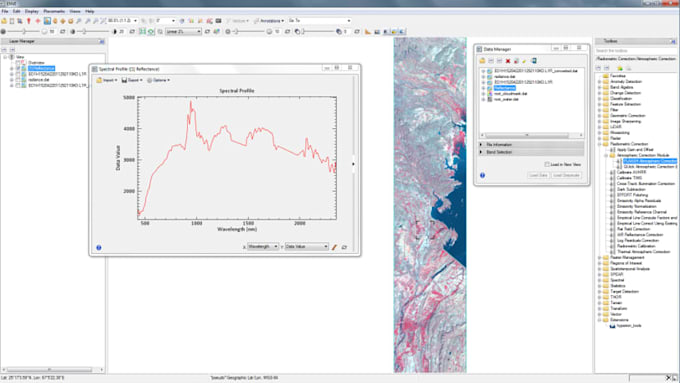Click the orange pencil icon in Spectral Profile

tap(334, 247)
